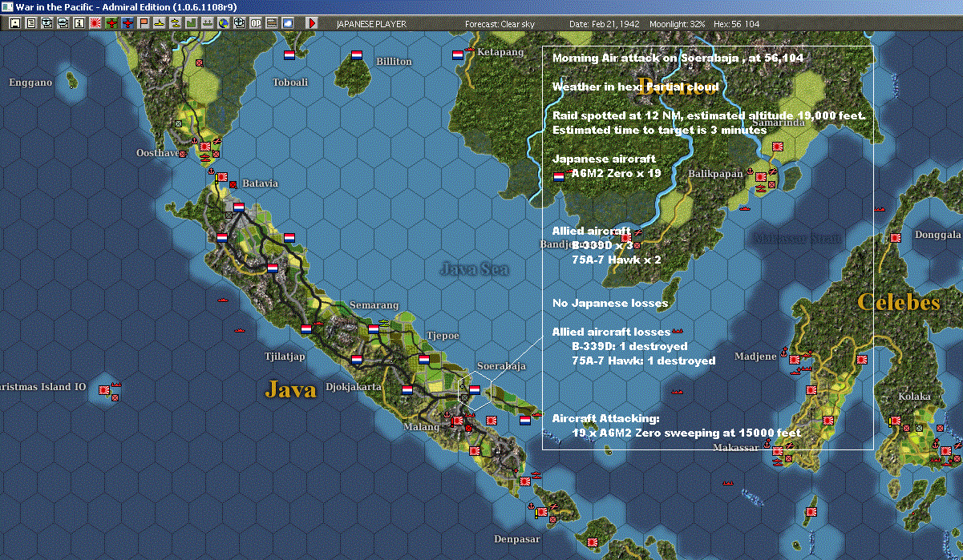Screen dimensions: 963x560
Task: Click the Java Sea label
Action: click(474, 270)
